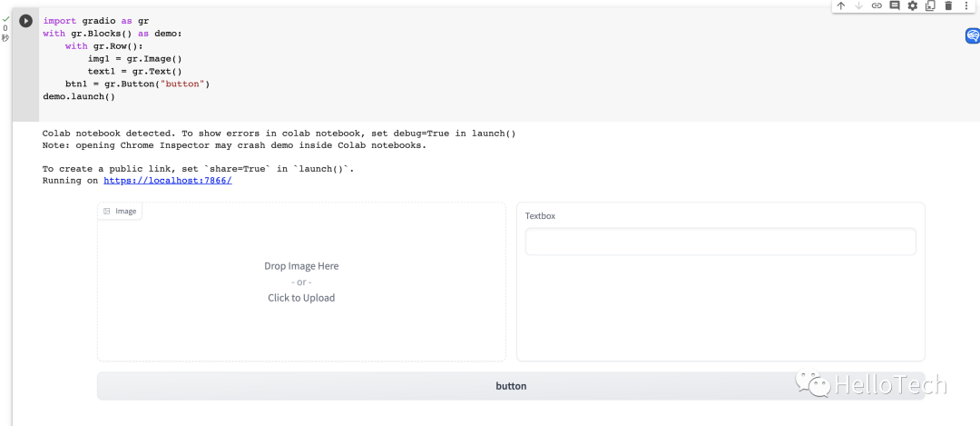Open the three-dot more cell actions menu
The width and height of the screenshot is (980, 426).
[965, 5]
